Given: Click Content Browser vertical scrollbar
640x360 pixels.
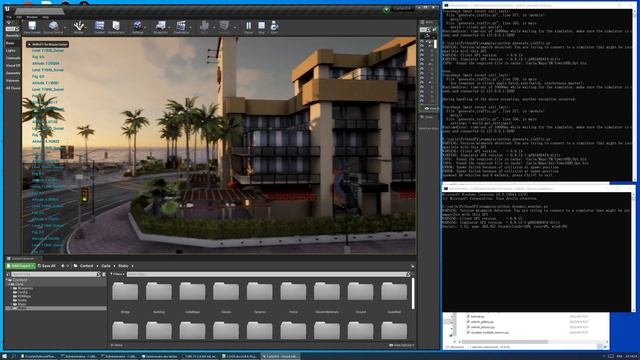Looking at the screenshot, I should point(413,294).
